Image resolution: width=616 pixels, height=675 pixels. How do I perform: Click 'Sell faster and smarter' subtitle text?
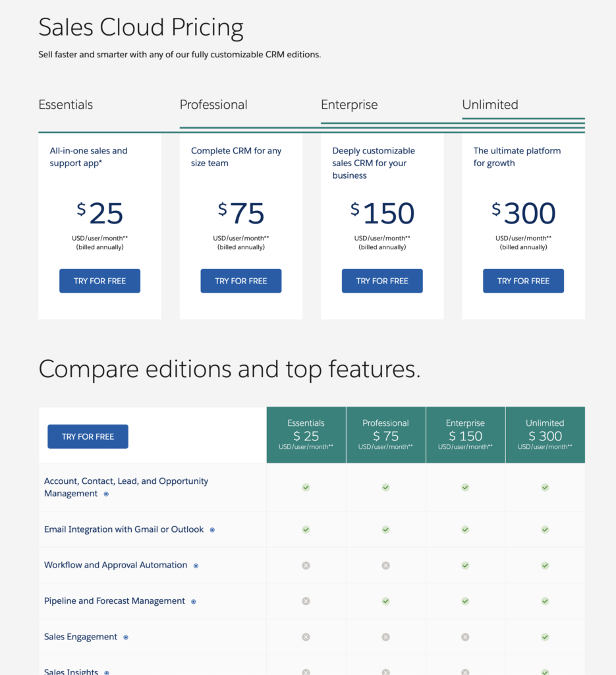(180, 55)
